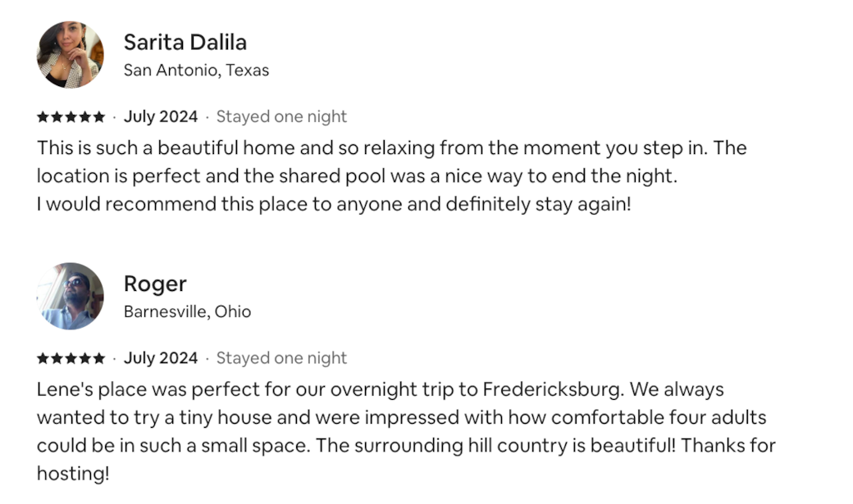Click the Sarita Dalila reviewer name
Screen dimensions: 853x504
click(x=185, y=43)
